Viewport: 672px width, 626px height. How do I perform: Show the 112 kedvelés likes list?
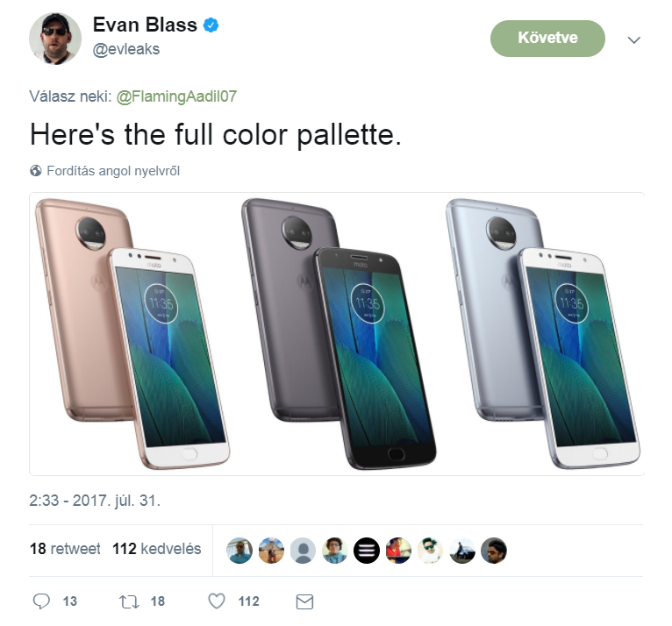pos(157,549)
